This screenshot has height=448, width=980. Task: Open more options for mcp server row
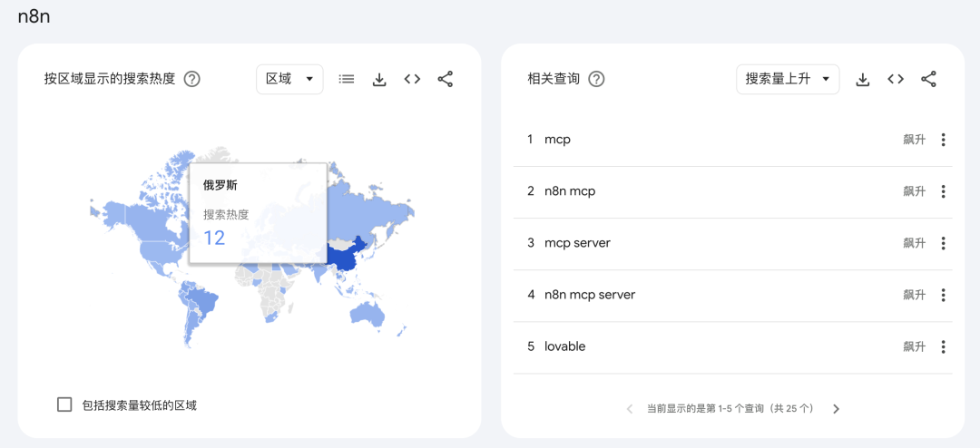coord(943,244)
